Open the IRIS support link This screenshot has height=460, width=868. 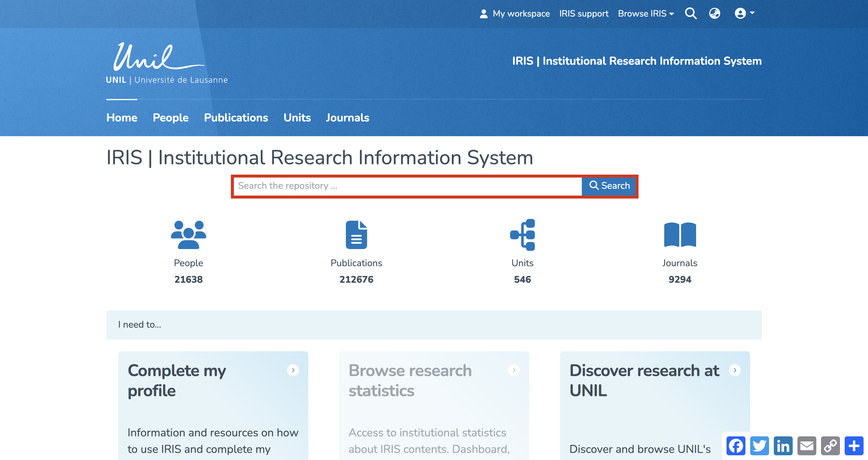[x=584, y=14]
